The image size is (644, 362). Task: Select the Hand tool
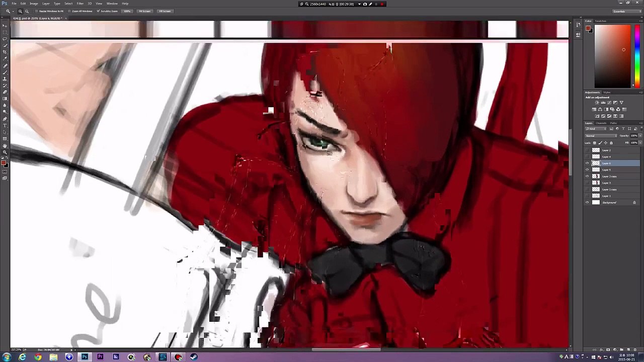coord(5,146)
